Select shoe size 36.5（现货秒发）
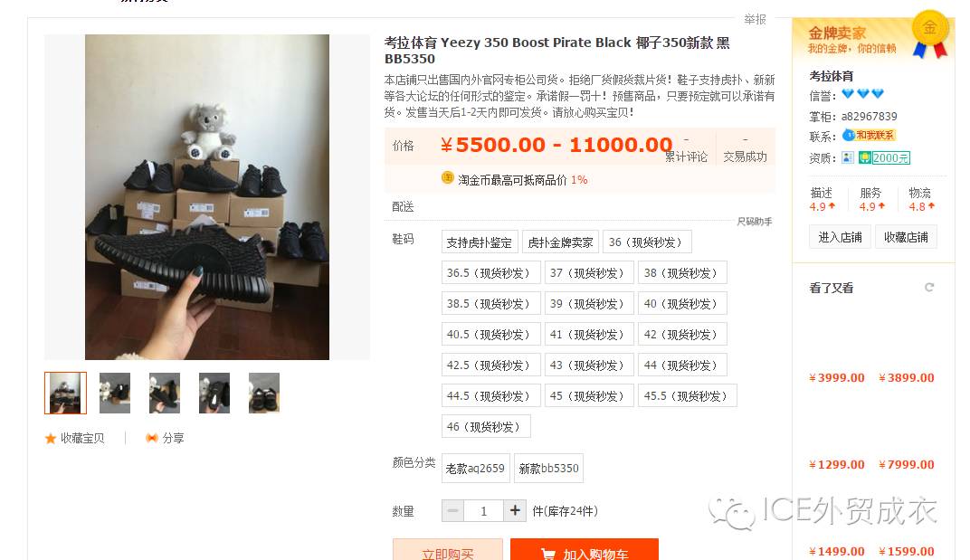 coord(490,273)
